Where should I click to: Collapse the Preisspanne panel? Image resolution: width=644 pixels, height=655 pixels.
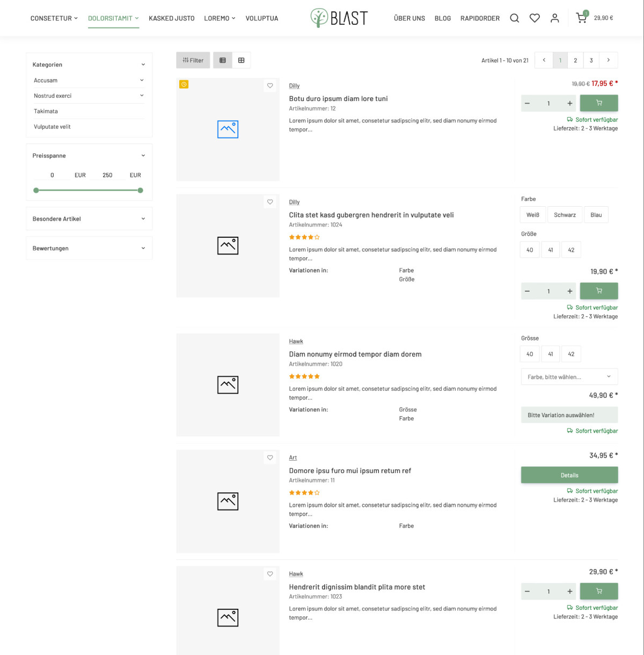point(143,156)
